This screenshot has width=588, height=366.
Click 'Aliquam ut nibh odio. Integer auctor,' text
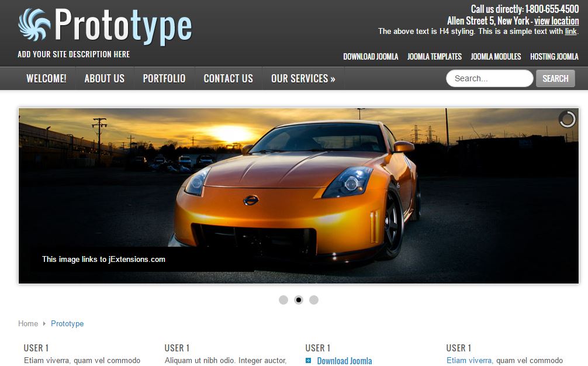[226, 360]
